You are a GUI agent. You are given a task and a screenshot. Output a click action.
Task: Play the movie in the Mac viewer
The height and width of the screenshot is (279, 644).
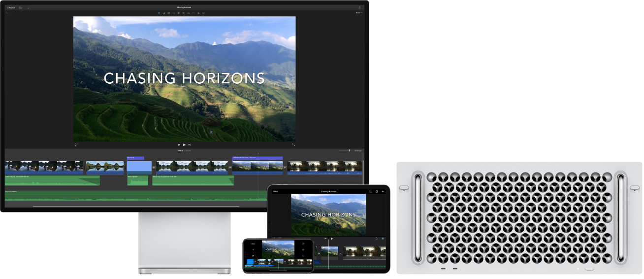click(x=184, y=145)
